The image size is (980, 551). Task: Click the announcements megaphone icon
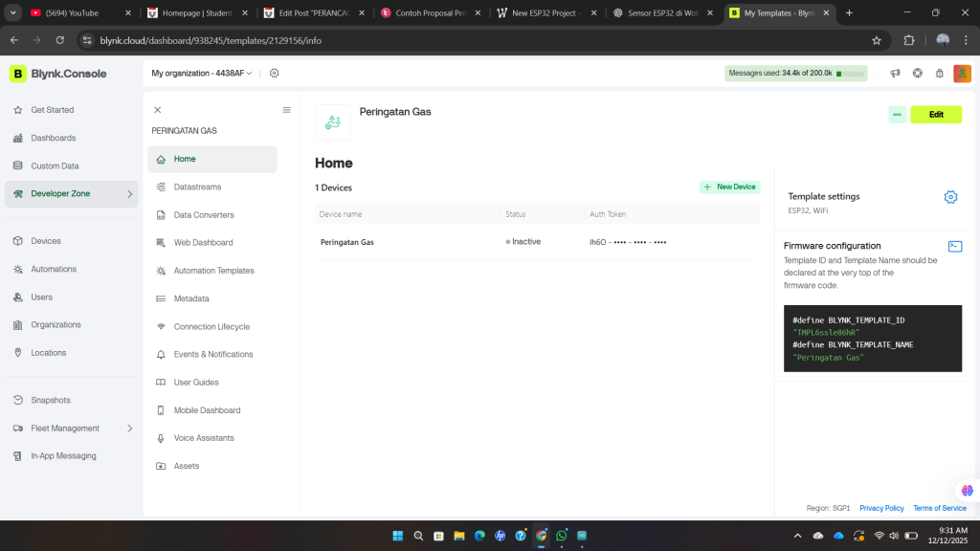coord(895,74)
